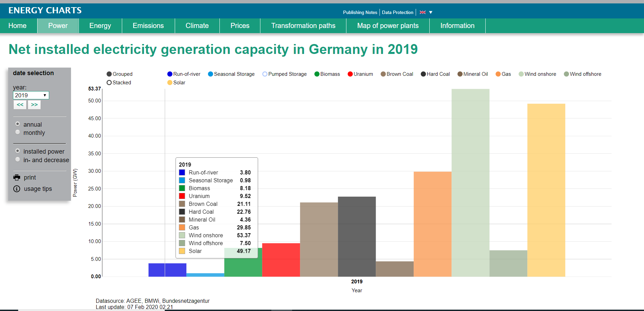
Task: Select the Stacked chart mode
Action: click(x=109, y=83)
